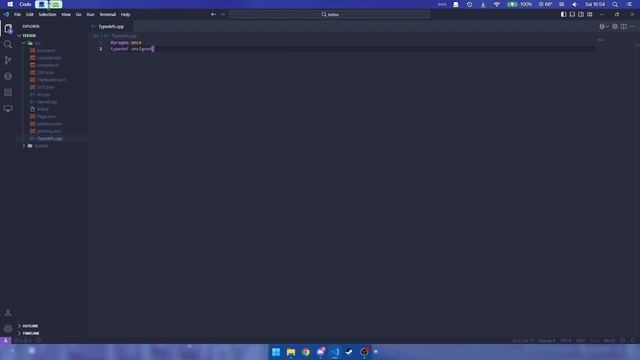Toggle primary side bar layout icon
This screenshot has height=360, width=640.
pyautogui.click(x=563, y=14)
